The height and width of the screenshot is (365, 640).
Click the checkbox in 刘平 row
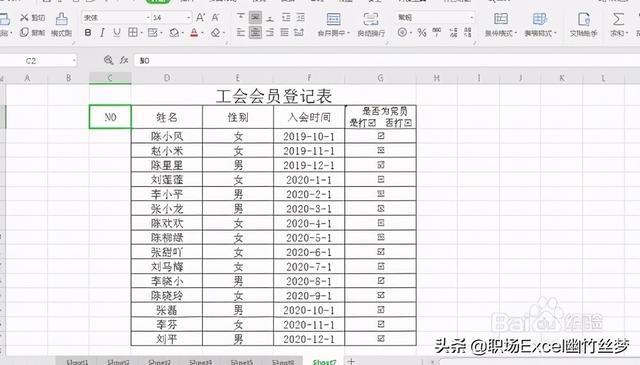pos(381,338)
